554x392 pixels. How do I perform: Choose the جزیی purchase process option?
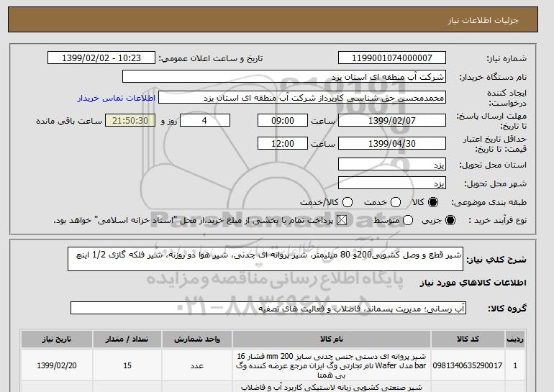(450, 220)
